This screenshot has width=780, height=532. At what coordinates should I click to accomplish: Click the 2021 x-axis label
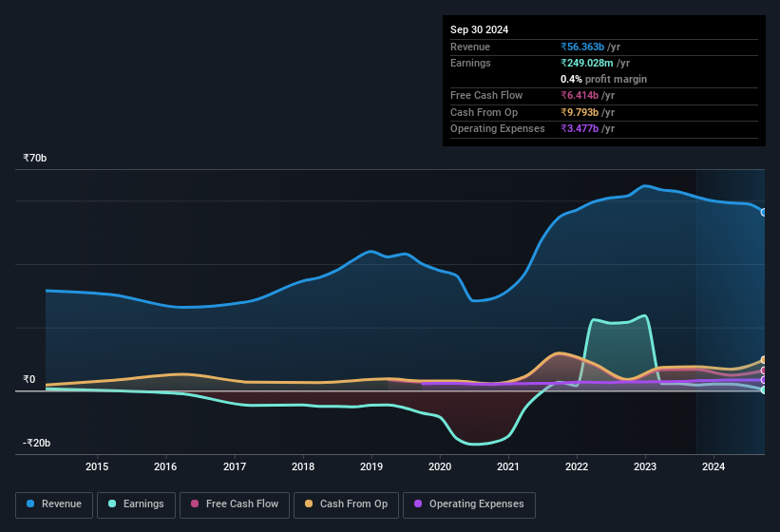coord(508,466)
